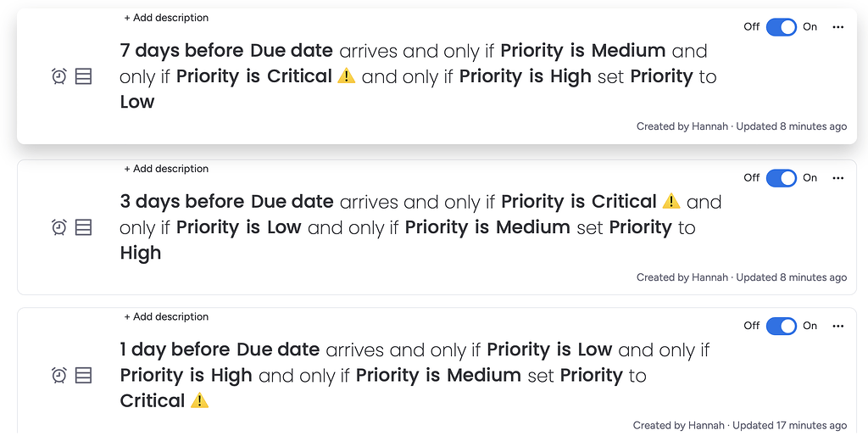Open three-dot menu for 7 days automation
Screen dimensions: 868x447
tap(838, 27)
